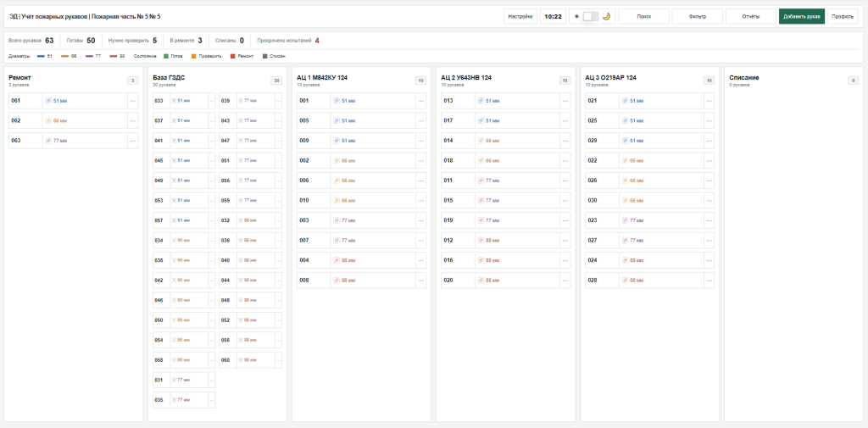Select the В ремонте 3 statistic
This screenshot has width=868, height=428.
tap(186, 41)
